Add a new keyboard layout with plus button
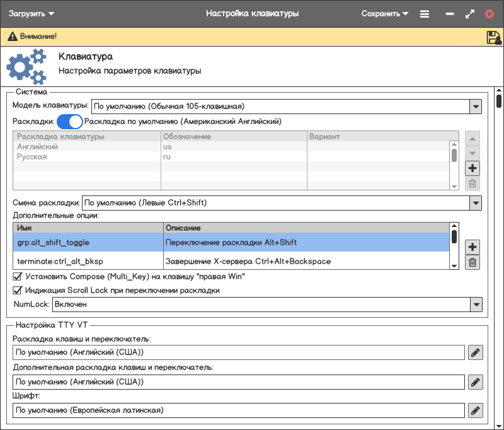504x430 pixels. coord(472,168)
